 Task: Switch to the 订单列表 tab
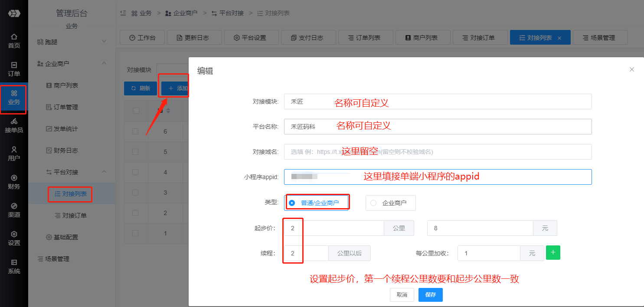[365, 38]
